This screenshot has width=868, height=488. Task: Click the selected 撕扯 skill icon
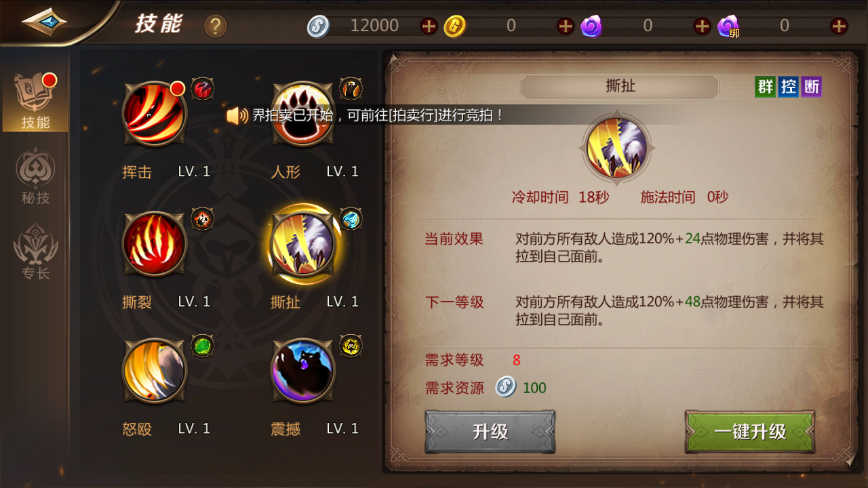(x=302, y=243)
